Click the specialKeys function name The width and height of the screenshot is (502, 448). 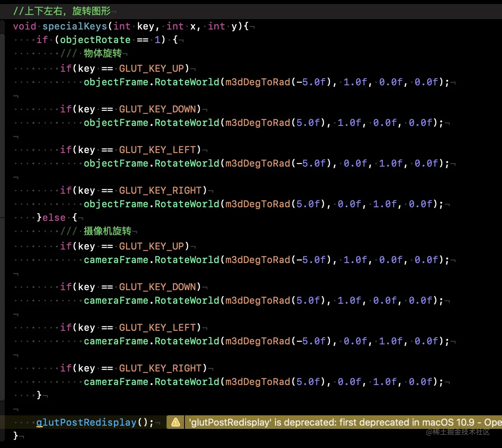coord(75,26)
